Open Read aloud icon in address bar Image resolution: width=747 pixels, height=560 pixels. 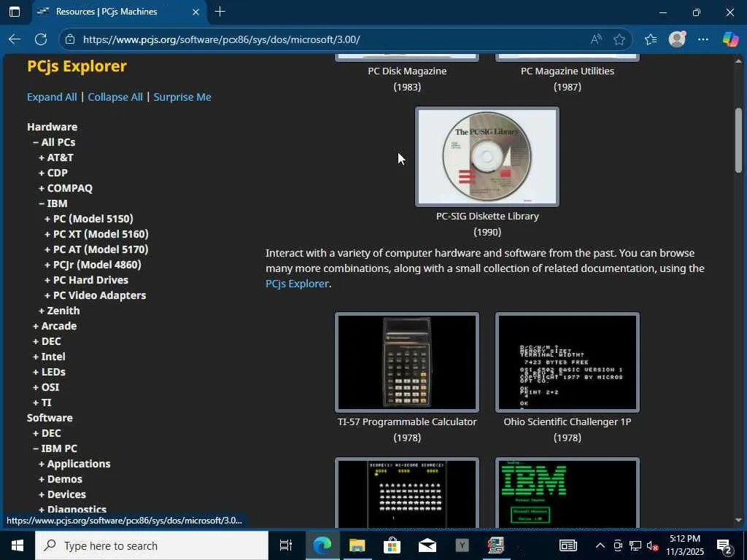(x=596, y=39)
